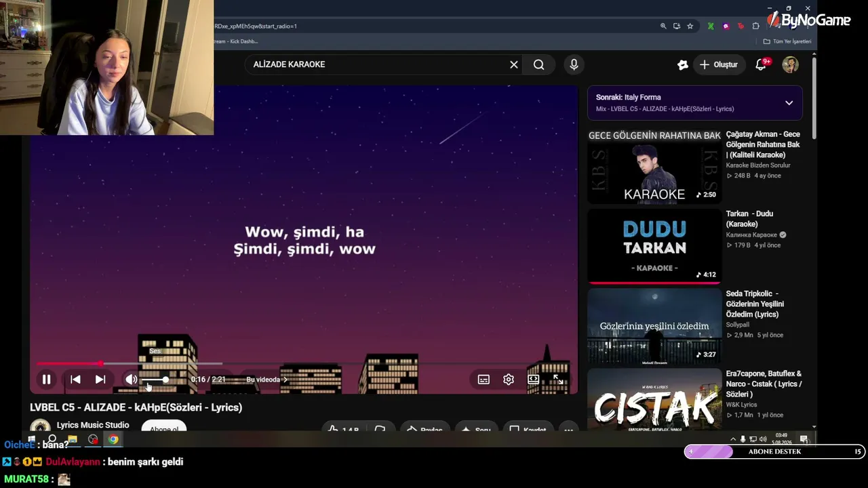This screenshot has height=488, width=868.
Task: Open the Windows Start menu
Action: point(31,439)
